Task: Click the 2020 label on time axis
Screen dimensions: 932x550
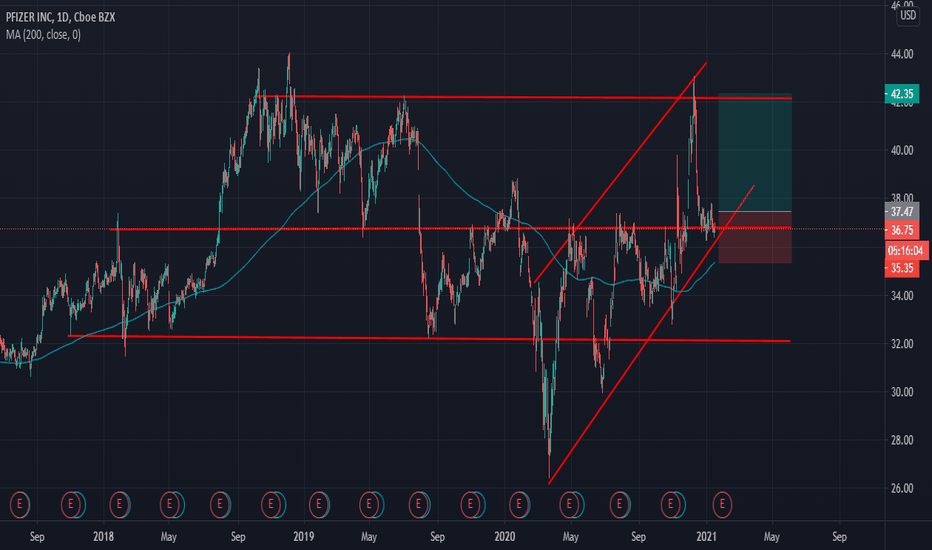Action: click(x=505, y=536)
